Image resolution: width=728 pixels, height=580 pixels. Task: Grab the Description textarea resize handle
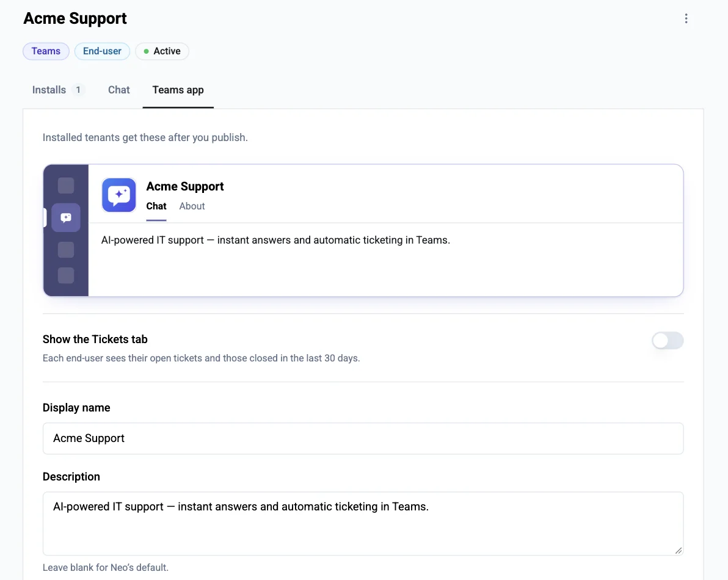point(679,550)
